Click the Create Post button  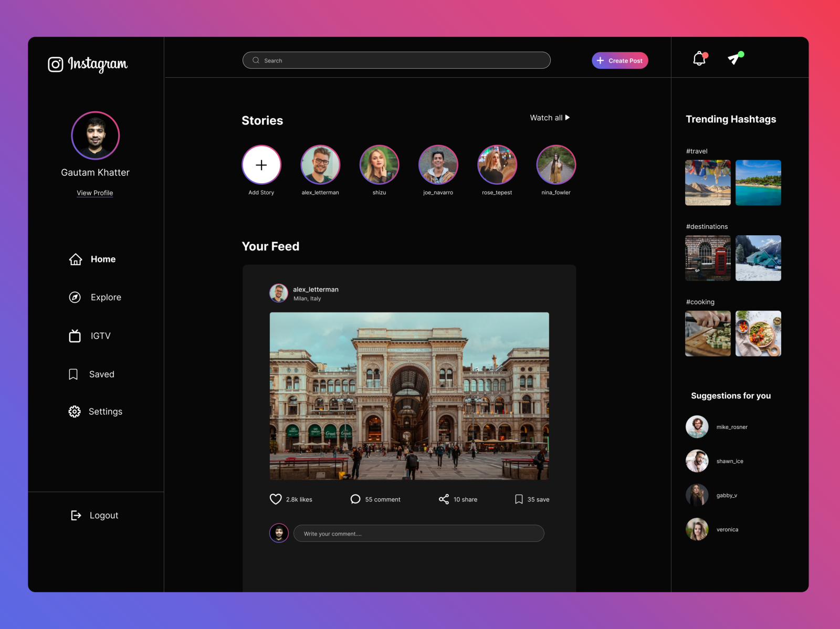620,60
